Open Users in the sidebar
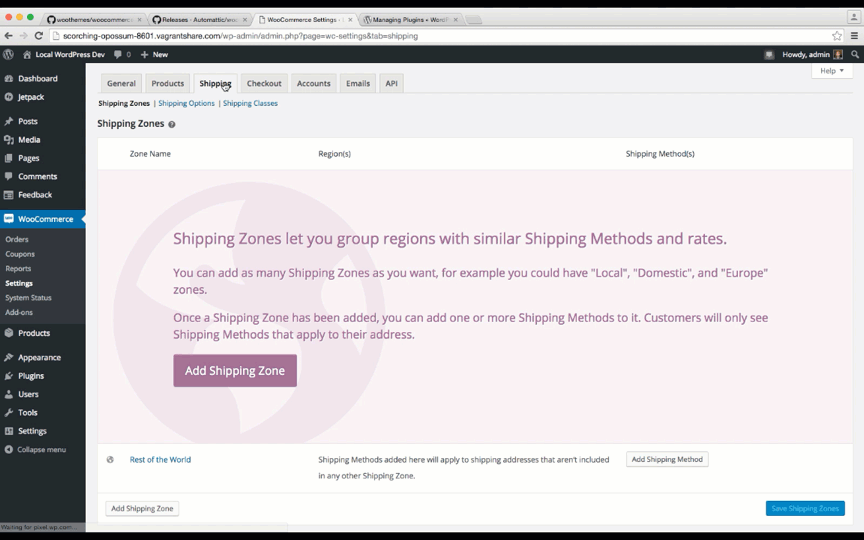This screenshot has height=540, width=864. [42, 394]
